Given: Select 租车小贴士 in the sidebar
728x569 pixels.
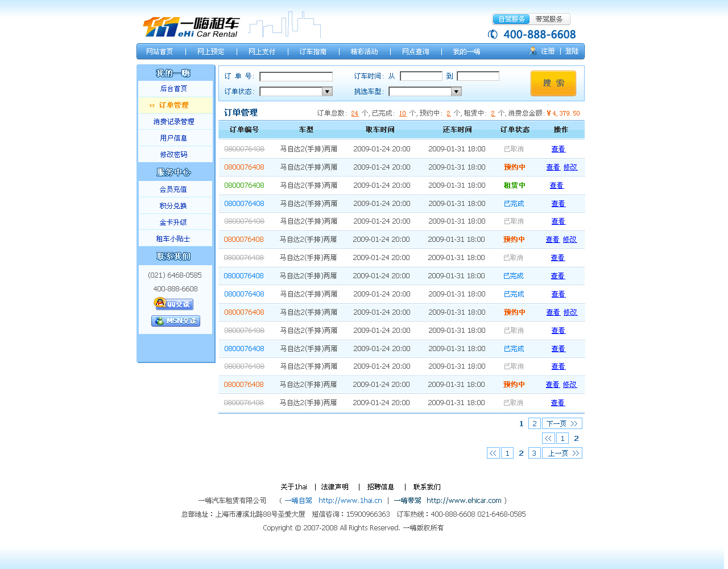Looking at the screenshot, I should pos(175,239).
